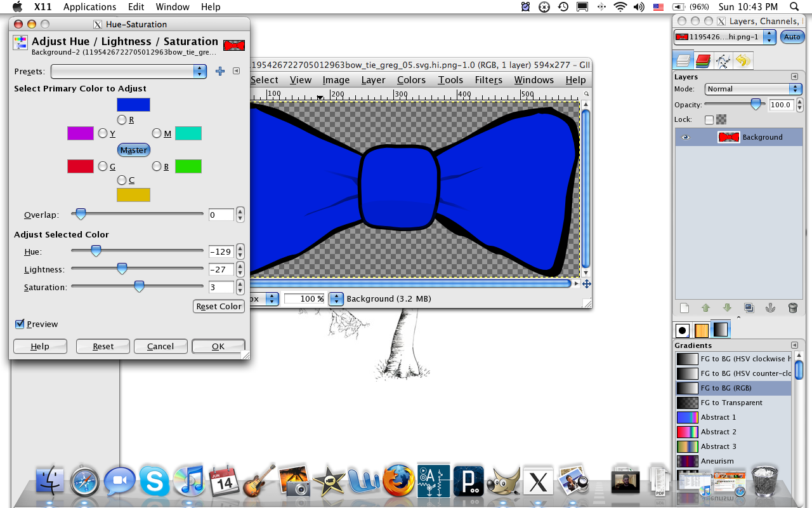Open the Layers panel configuration menu arrow
This screenshot has height=508, width=812.
(x=794, y=77)
